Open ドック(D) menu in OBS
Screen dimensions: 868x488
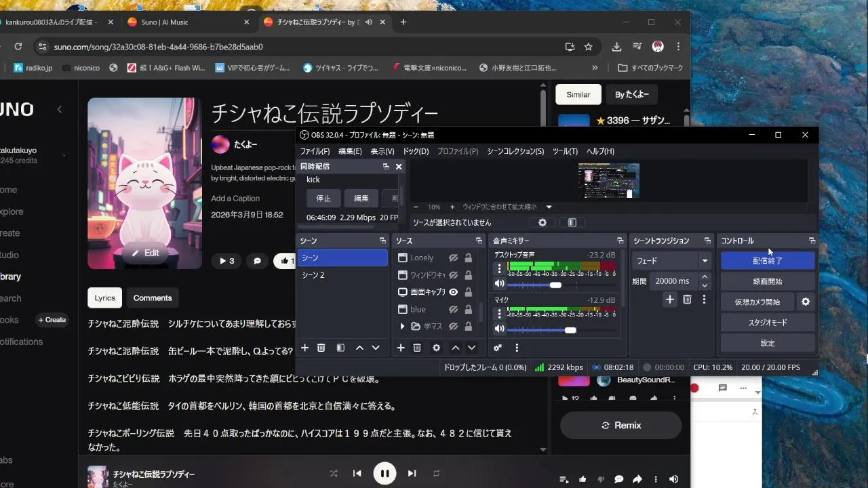(416, 151)
